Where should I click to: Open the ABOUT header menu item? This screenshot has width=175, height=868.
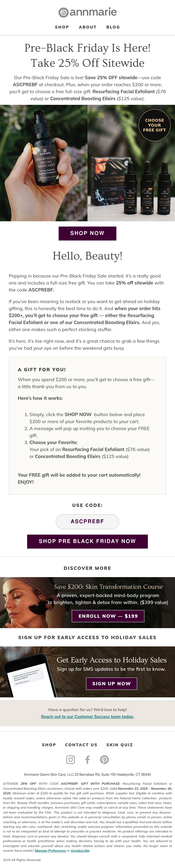(87, 27)
